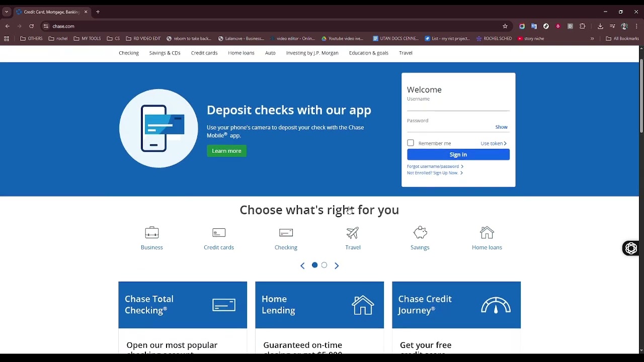Open the Youtube video ive... bookmark
Image resolution: width=644 pixels, height=362 pixels.
point(342,39)
